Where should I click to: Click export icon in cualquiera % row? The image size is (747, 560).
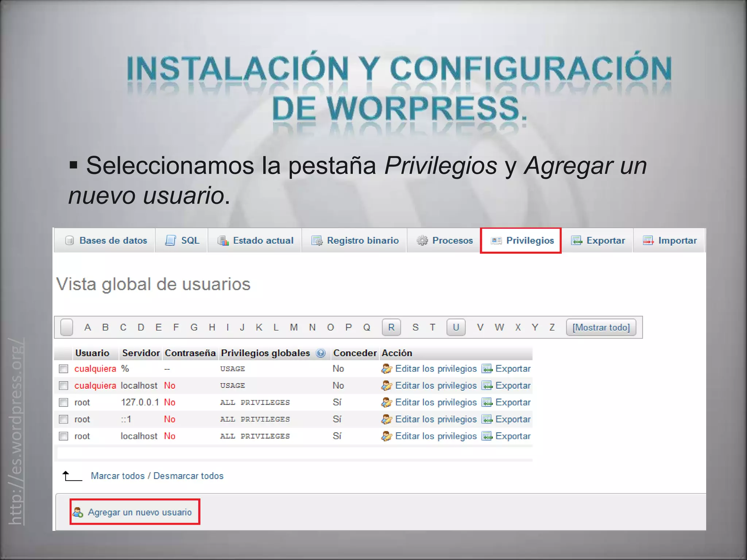[487, 369]
